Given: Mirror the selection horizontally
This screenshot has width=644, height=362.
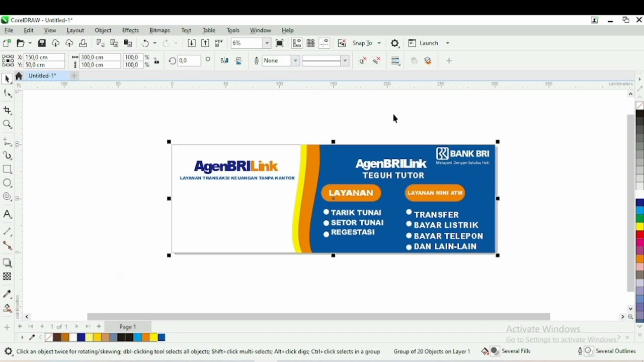Looking at the screenshot, I should [224, 61].
